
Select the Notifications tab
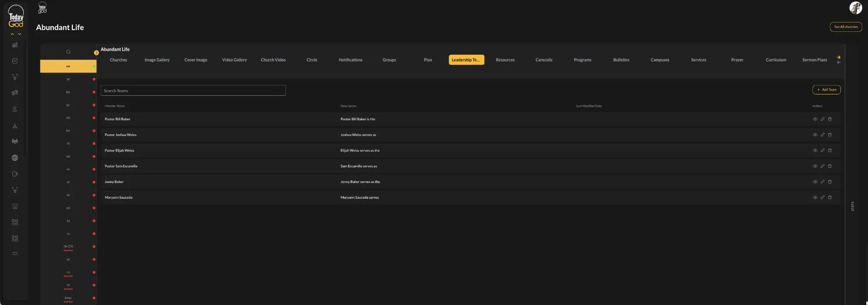[x=351, y=60]
